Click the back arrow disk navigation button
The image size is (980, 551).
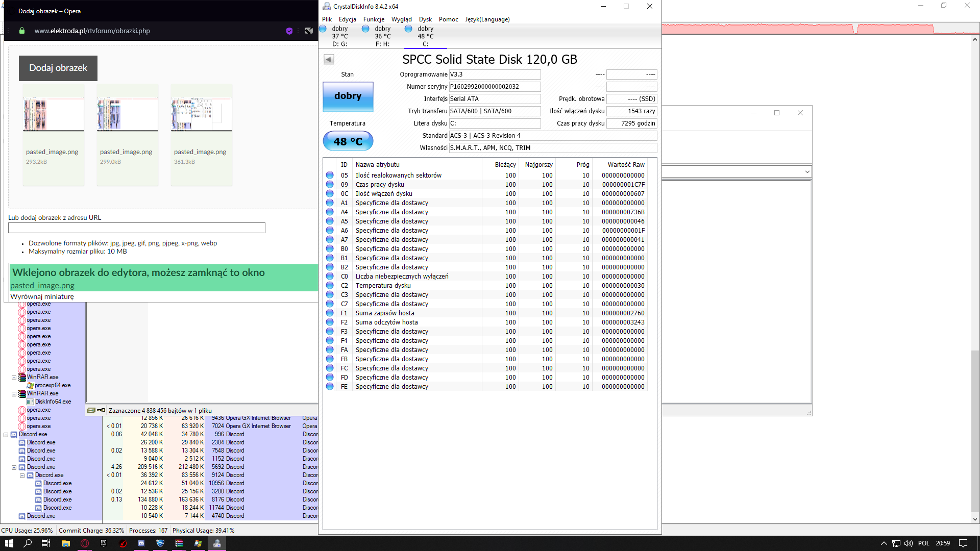pyautogui.click(x=329, y=60)
